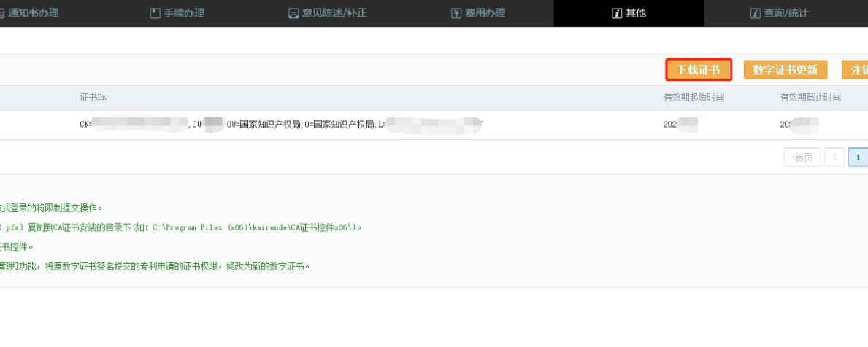Screen dimensions: 868x347
Task: Click the 证书Dn column header
Action: pyautogui.click(x=93, y=98)
